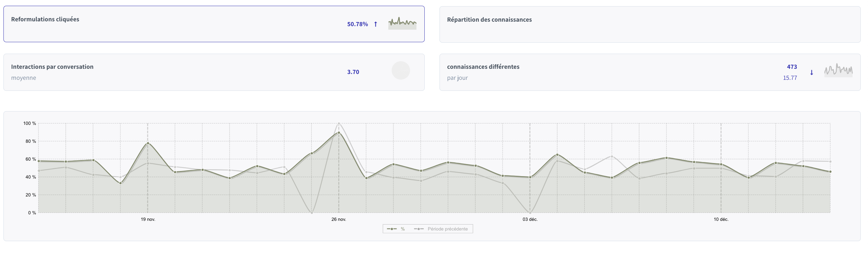Click the 10 déc. x-axis date label

coord(721,219)
